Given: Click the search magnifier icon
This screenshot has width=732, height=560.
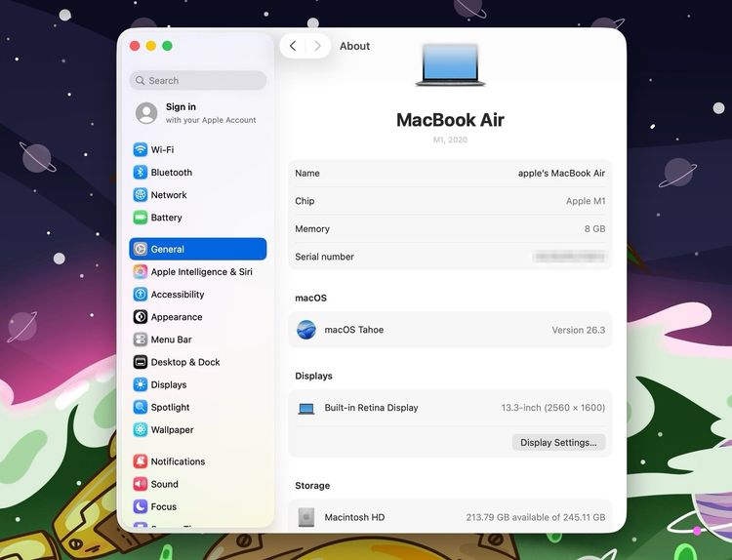Looking at the screenshot, I should pos(140,80).
